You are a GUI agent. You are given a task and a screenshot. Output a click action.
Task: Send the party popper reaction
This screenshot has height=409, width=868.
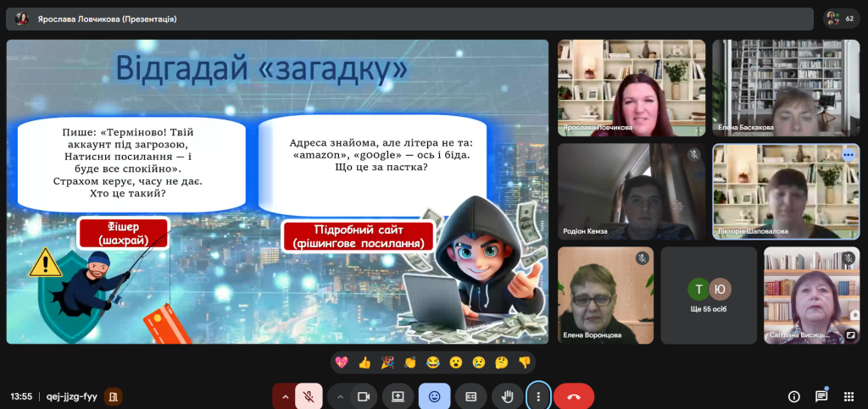[x=387, y=362]
